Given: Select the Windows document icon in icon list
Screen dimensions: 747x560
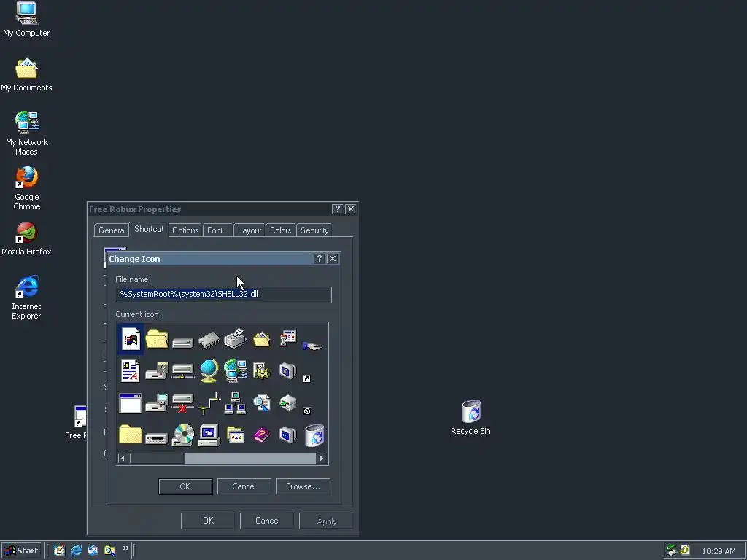Looking at the screenshot, I should coord(131,339).
